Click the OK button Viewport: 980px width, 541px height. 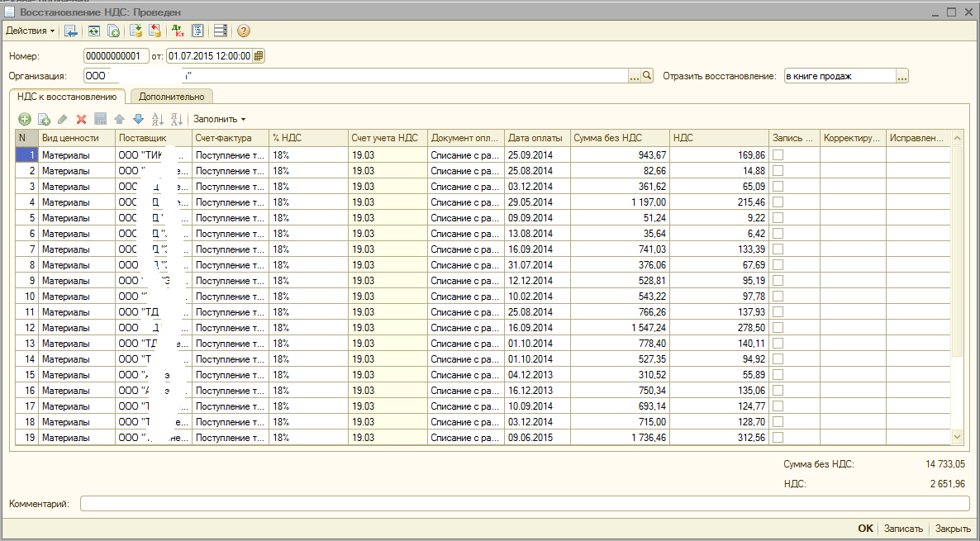865,529
